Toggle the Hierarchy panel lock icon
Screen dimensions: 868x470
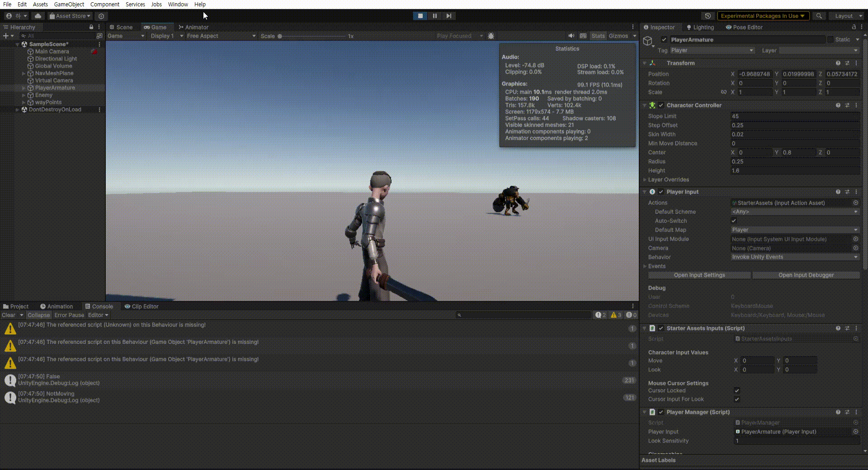[91, 27]
